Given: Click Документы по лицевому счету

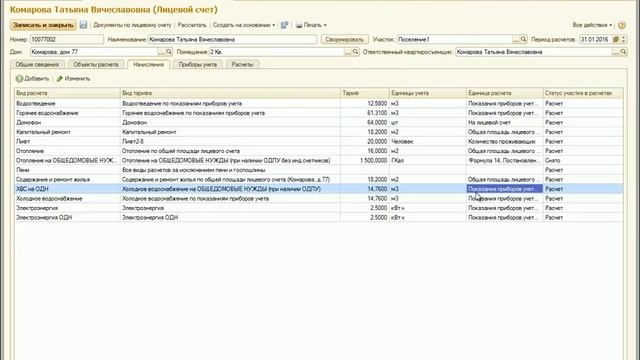Looking at the screenshot, I should point(132,25).
